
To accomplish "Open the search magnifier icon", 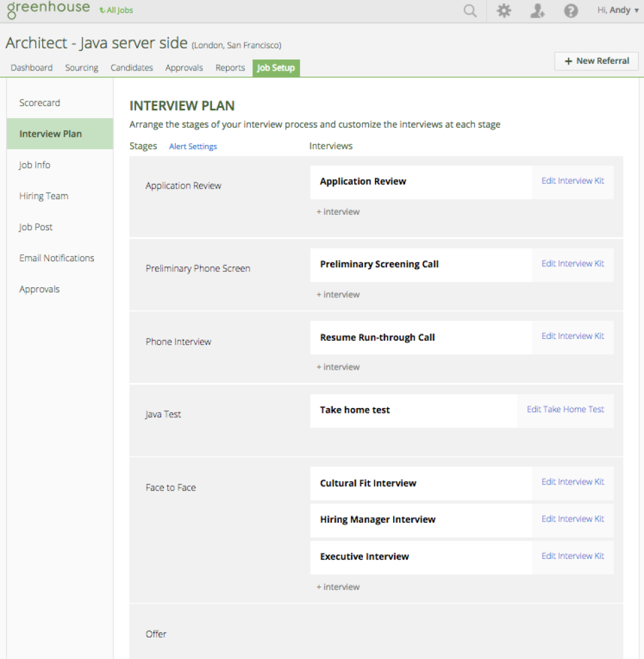I will pyautogui.click(x=470, y=11).
